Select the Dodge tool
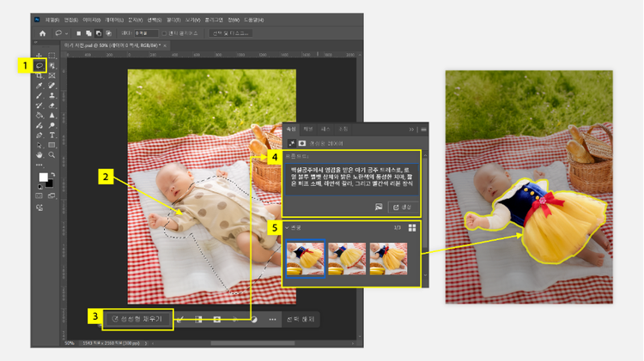This screenshot has height=361, width=644. tap(52, 125)
